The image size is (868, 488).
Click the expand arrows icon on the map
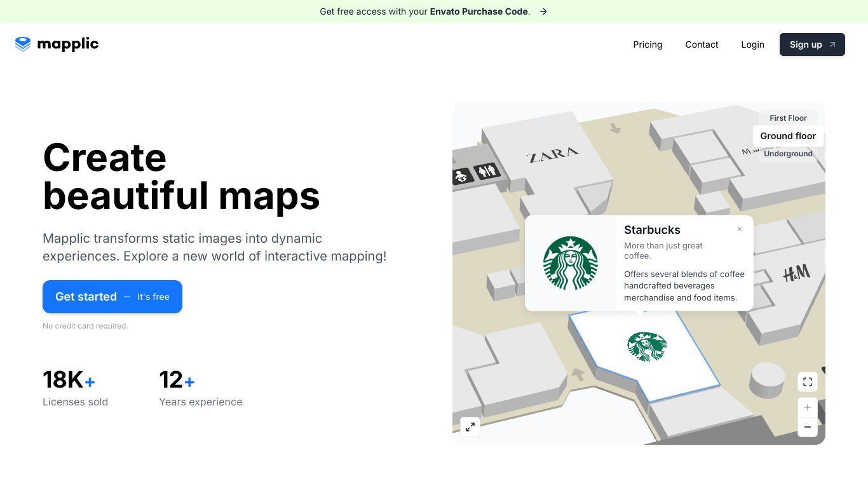(470, 427)
